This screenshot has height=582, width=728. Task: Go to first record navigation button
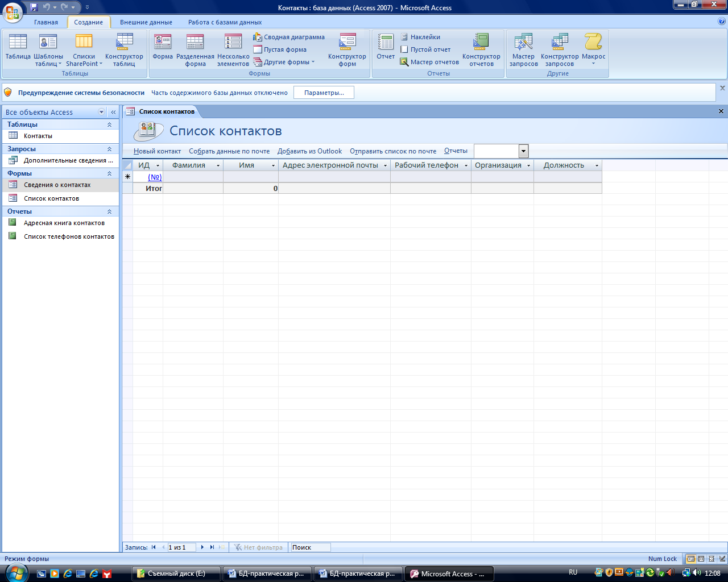pyautogui.click(x=154, y=547)
